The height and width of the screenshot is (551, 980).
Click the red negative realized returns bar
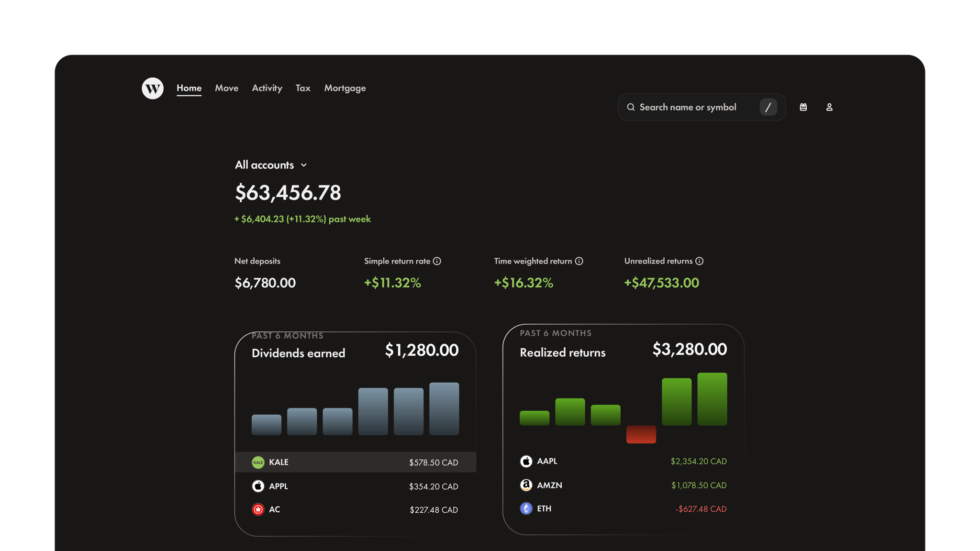(x=641, y=434)
